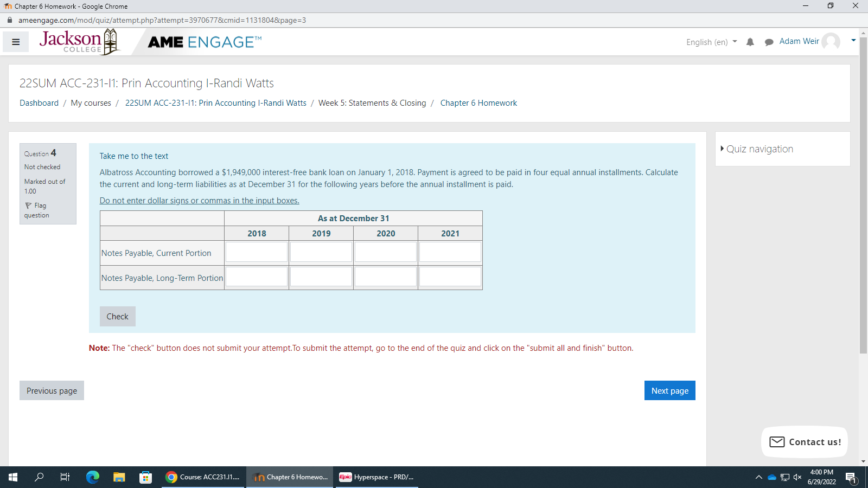
Task: Go to Dashboard breadcrumb
Action: (39, 103)
